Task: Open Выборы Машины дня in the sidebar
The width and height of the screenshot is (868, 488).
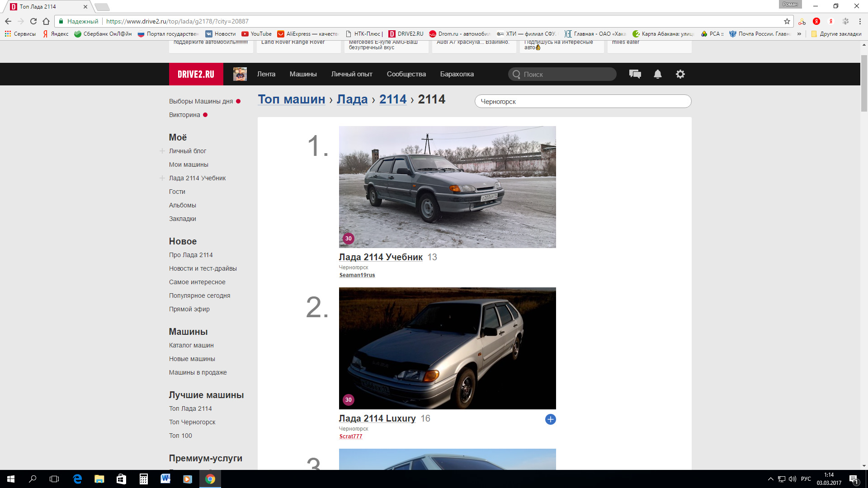Action: [201, 101]
